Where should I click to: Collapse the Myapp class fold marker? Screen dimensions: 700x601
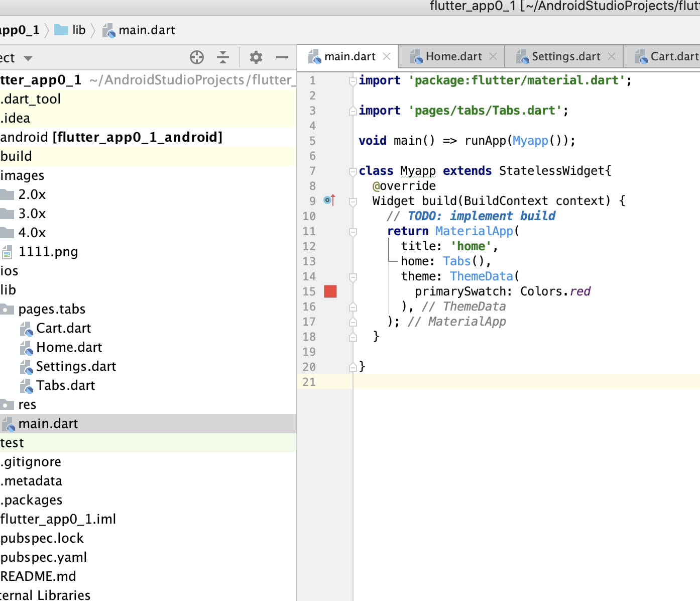[353, 171]
